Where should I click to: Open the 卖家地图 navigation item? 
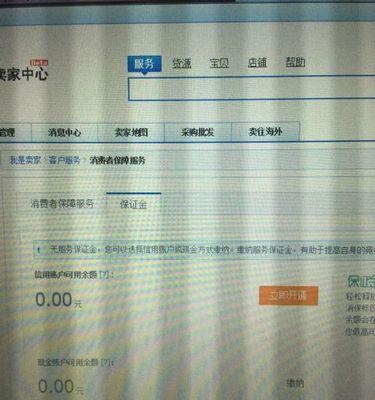131,132
